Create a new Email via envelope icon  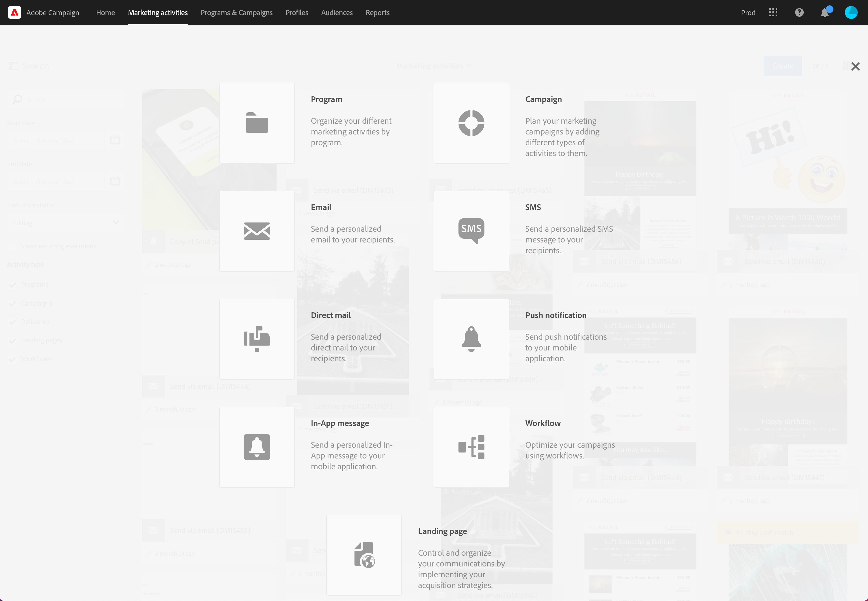tap(257, 231)
